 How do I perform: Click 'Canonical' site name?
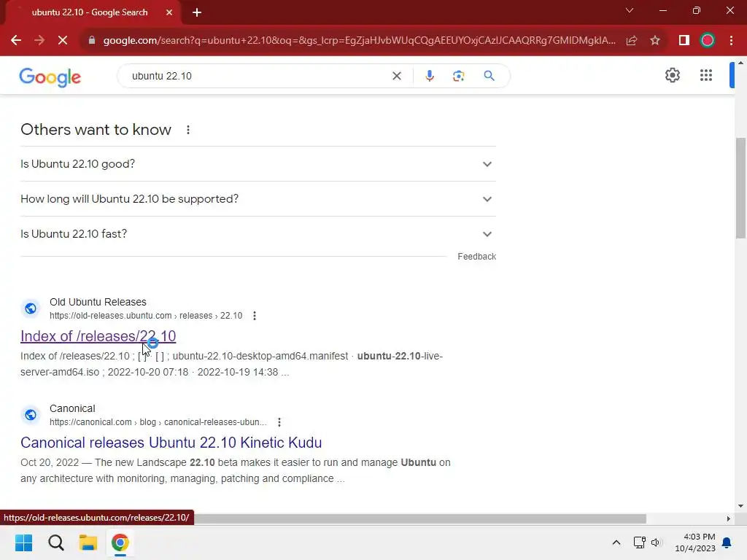click(x=72, y=408)
